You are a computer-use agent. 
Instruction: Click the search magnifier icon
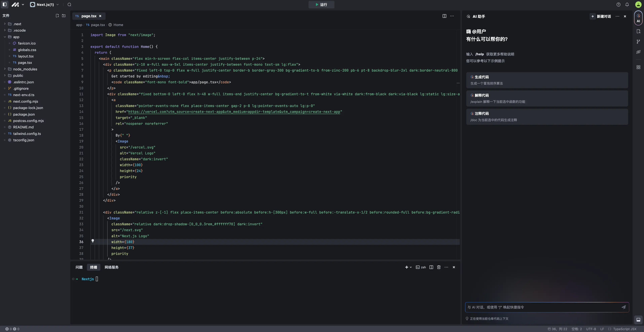[x=69, y=5]
